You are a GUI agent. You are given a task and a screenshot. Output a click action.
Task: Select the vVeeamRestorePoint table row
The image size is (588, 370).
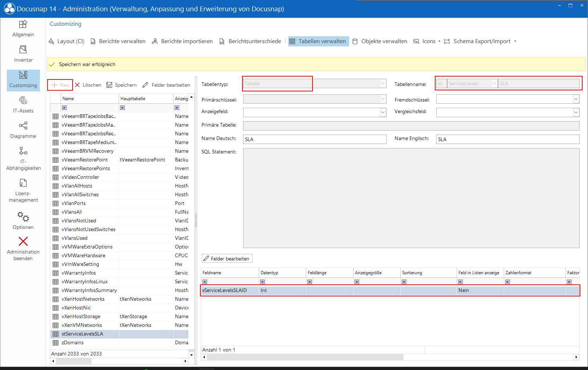(x=119, y=160)
